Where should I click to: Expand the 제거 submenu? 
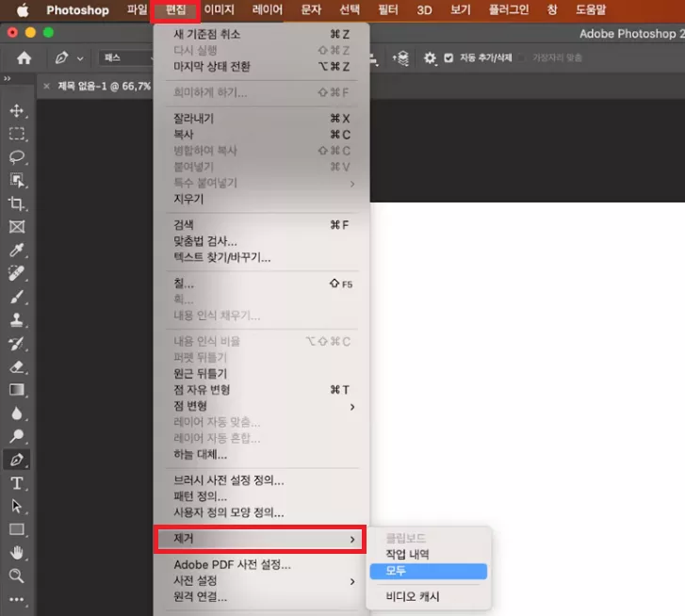coord(260,539)
